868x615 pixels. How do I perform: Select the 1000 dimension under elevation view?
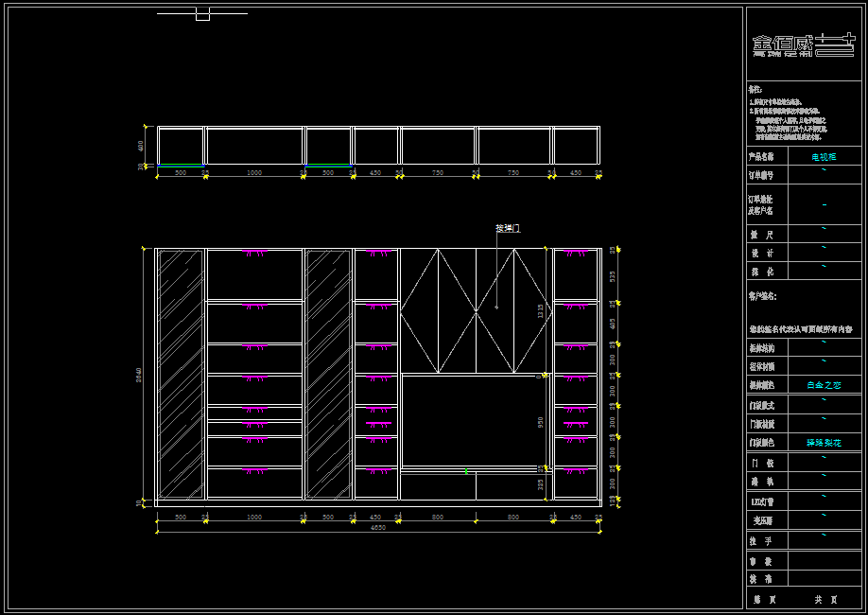click(254, 518)
